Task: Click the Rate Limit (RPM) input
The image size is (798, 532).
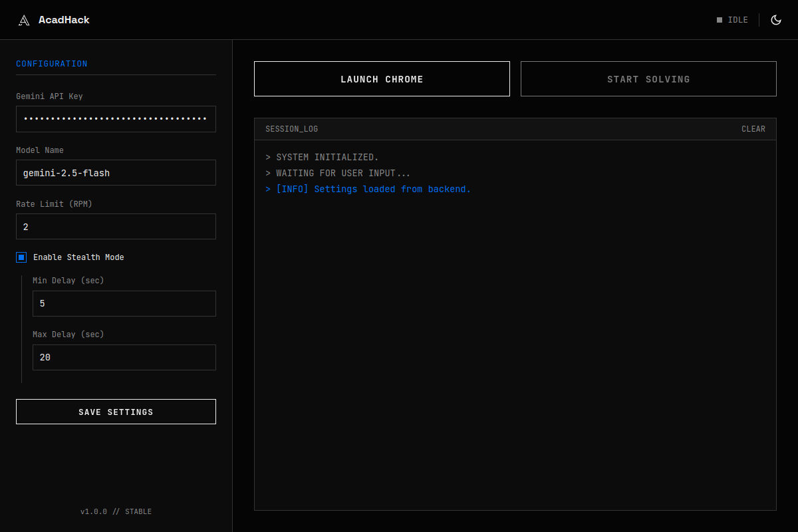Action: pyautogui.click(x=116, y=226)
